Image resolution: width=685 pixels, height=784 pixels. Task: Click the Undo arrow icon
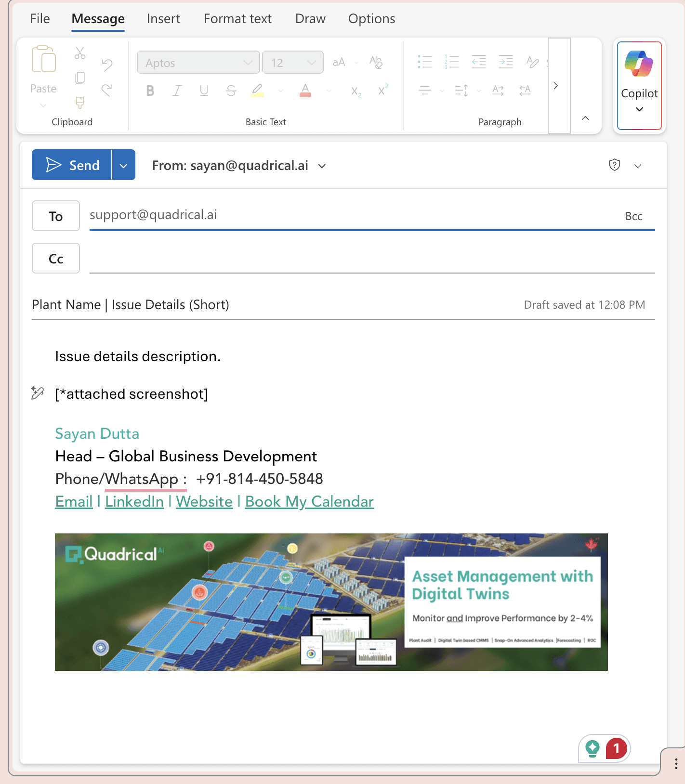pos(107,65)
